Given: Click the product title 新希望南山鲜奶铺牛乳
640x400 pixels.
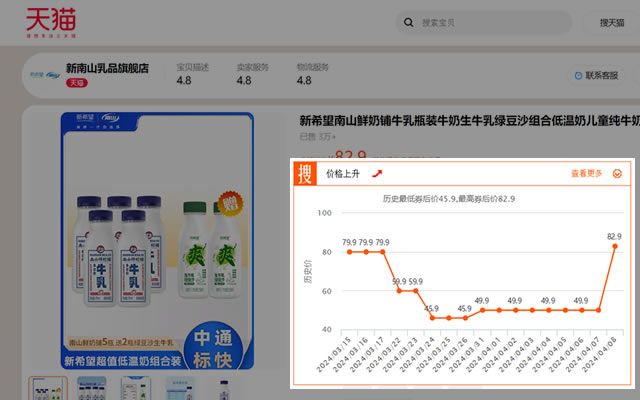Looking at the screenshot, I should [469, 120].
